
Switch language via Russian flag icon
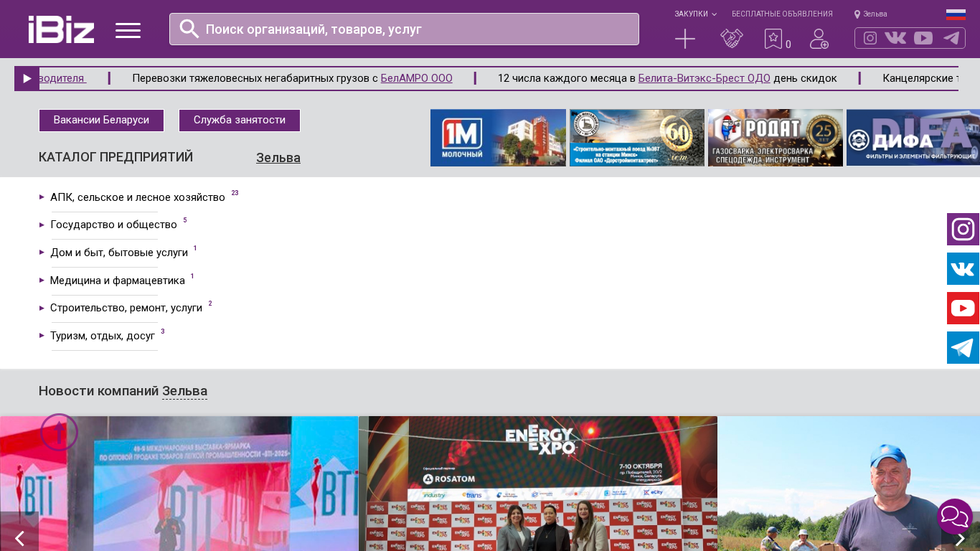956,14
